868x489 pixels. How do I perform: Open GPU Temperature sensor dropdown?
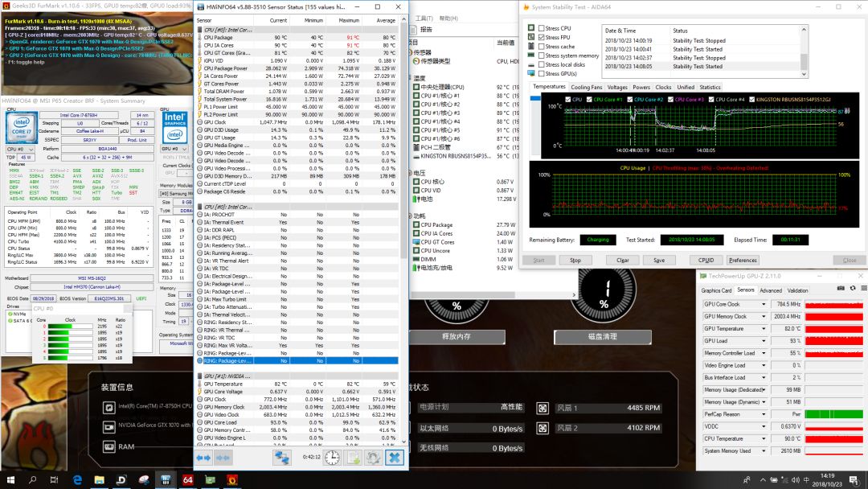(764, 328)
